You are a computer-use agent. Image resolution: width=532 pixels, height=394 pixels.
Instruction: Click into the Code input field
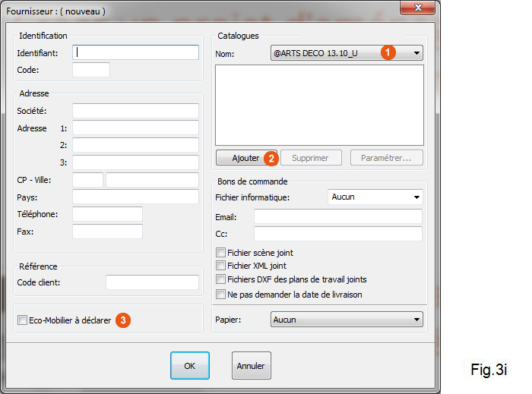tap(91, 70)
